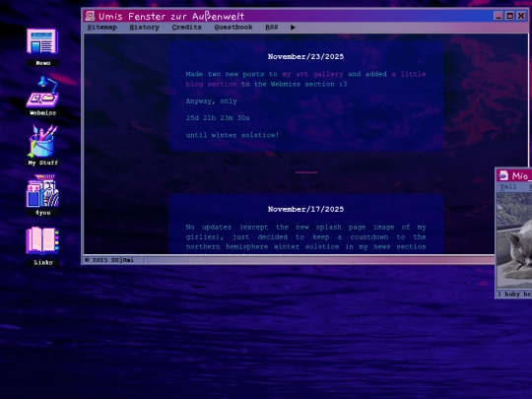Click the file icon in the Mio window title bar
This screenshot has height=399, width=532.
503,175
